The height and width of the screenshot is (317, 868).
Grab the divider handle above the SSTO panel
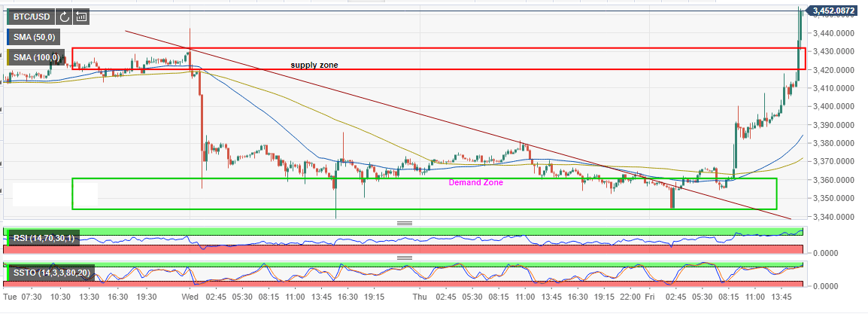pyautogui.click(x=405, y=259)
